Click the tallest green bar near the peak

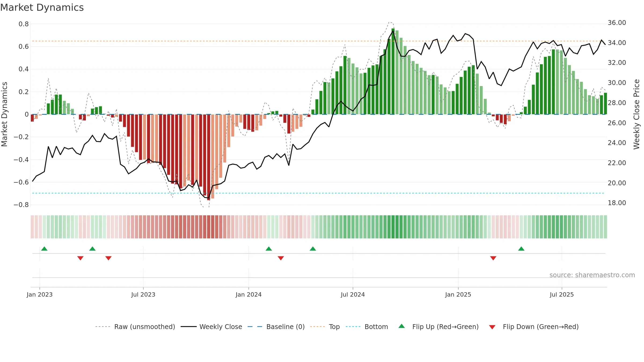click(393, 71)
